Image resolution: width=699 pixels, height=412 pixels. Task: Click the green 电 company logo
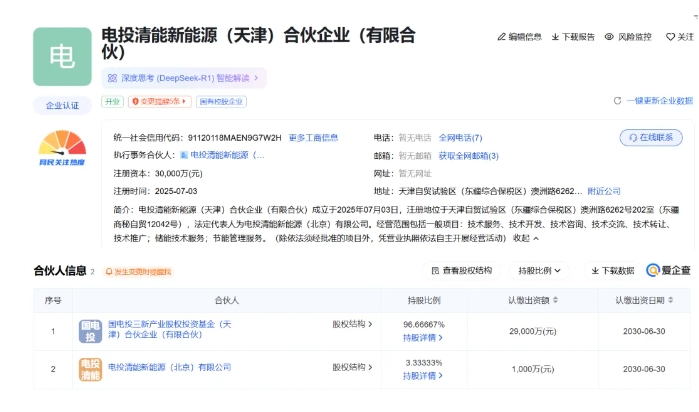62,57
